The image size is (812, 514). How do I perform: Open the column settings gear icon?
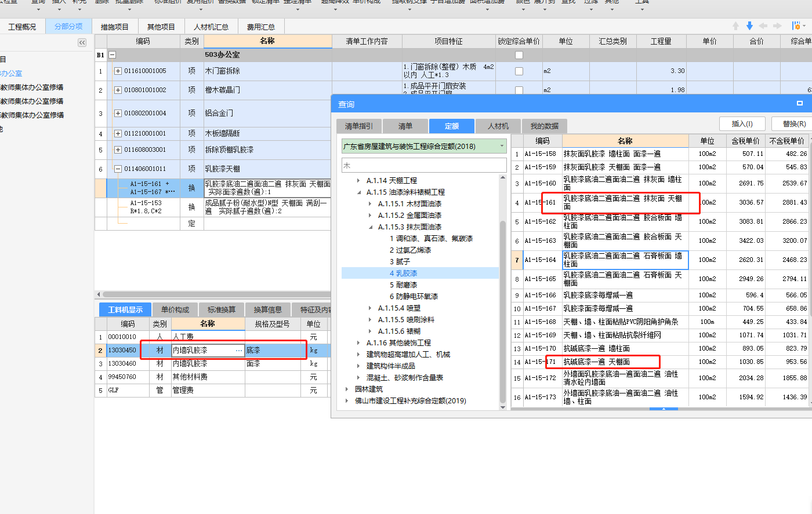tap(796, 26)
